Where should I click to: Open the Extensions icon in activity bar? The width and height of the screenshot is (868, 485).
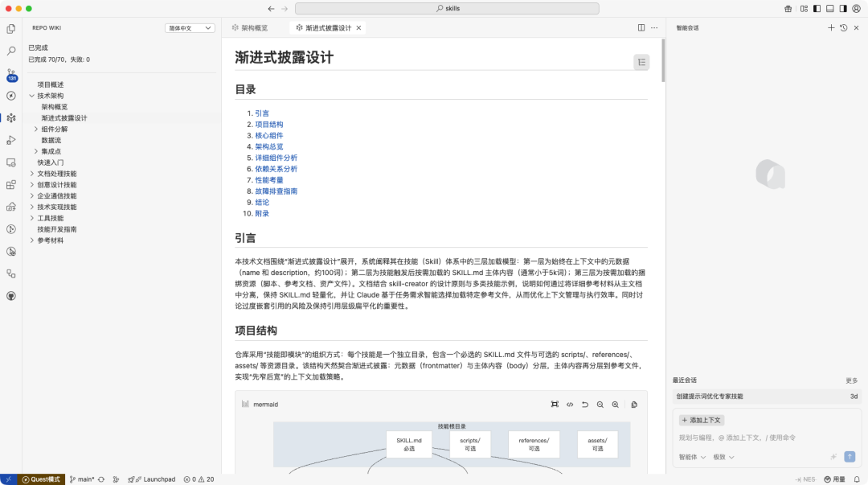pos(11,184)
